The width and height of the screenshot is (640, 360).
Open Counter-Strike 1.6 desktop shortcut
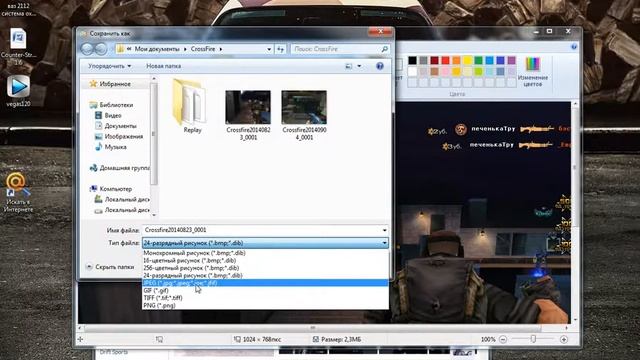pos(18,47)
